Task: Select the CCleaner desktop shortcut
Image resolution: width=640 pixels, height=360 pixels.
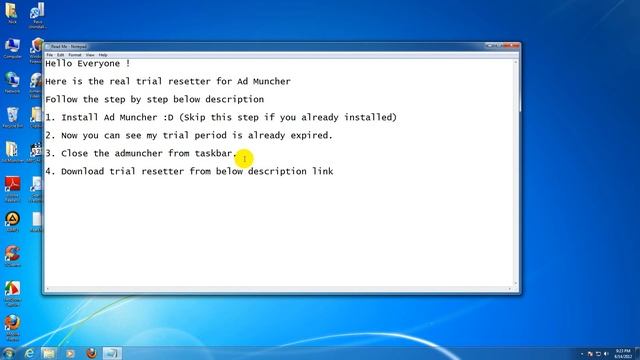Action: point(12,256)
